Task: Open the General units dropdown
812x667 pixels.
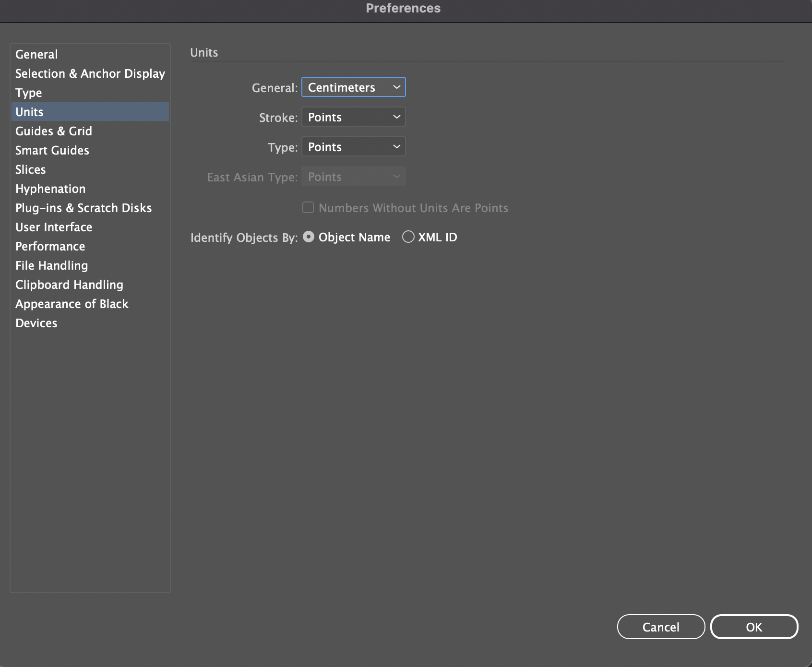Action: [353, 87]
